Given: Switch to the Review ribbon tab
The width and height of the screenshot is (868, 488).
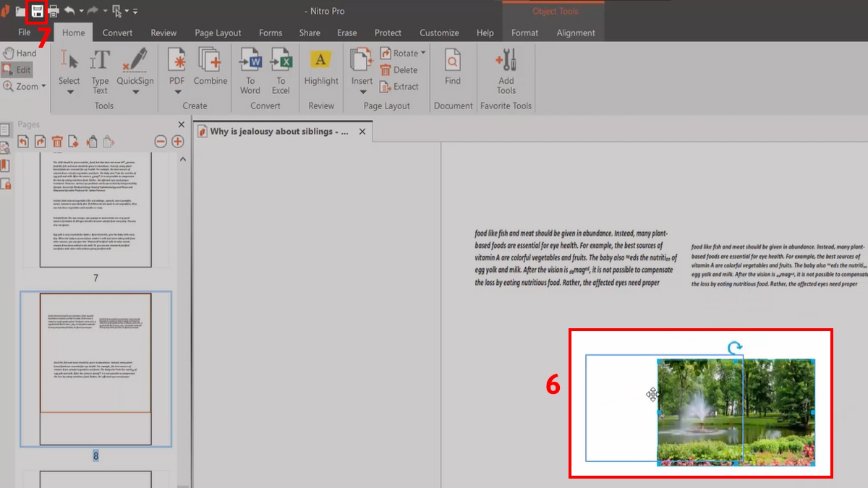Looking at the screenshot, I should click(x=163, y=33).
